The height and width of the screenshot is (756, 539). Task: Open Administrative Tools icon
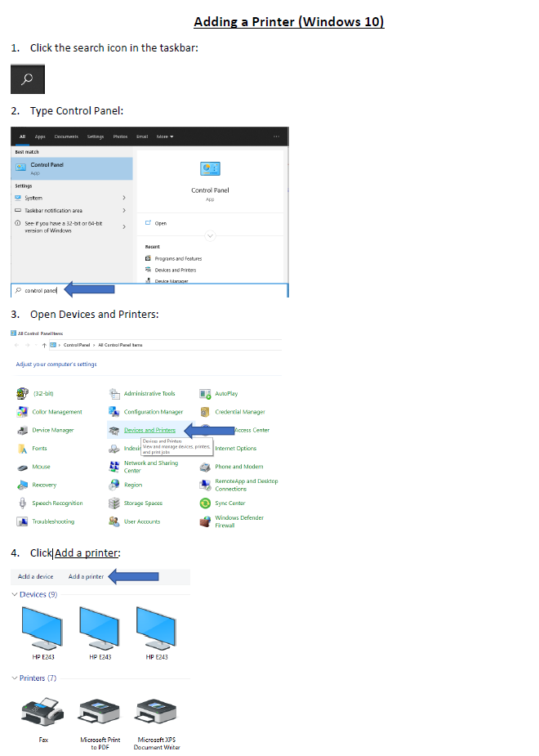[114, 393]
